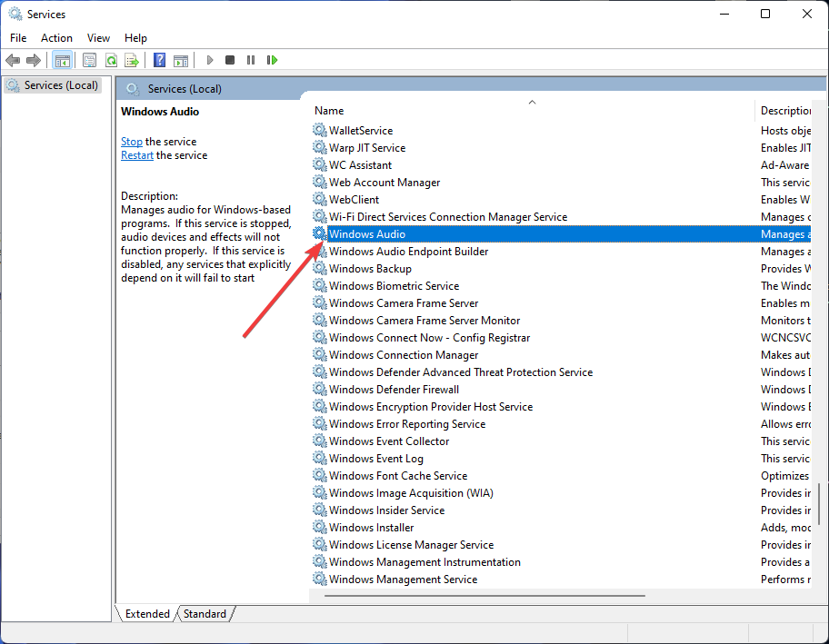Click the gear icon beside Windows Event Log
The image size is (829, 644).
(x=319, y=458)
